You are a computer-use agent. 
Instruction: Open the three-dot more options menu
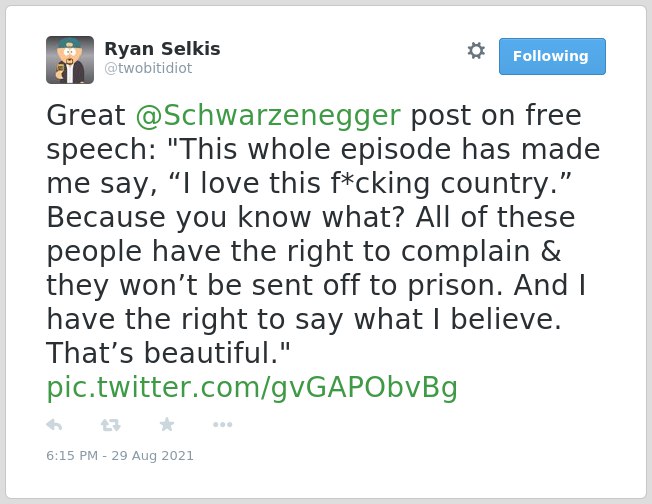point(222,425)
